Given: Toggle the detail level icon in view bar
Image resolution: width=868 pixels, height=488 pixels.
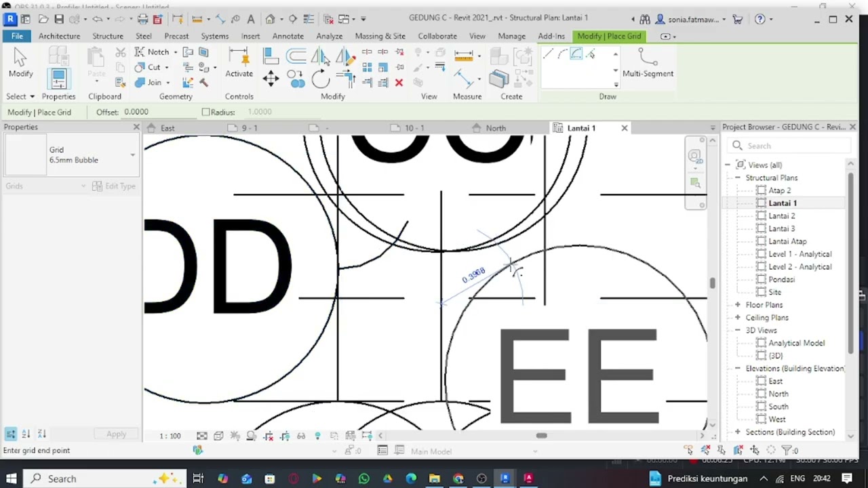Looking at the screenshot, I should pos(202,435).
